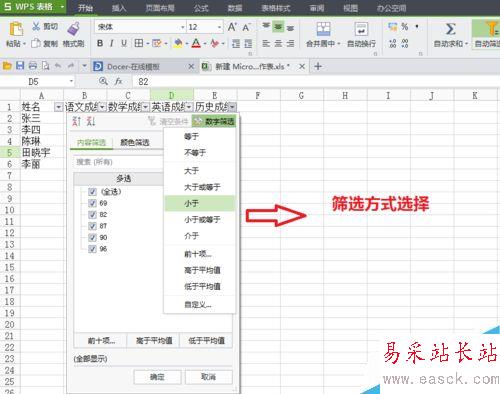This screenshot has width=500, height=394.
Task: Open the 数学成绩 column filter dropdown
Action: (146, 107)
